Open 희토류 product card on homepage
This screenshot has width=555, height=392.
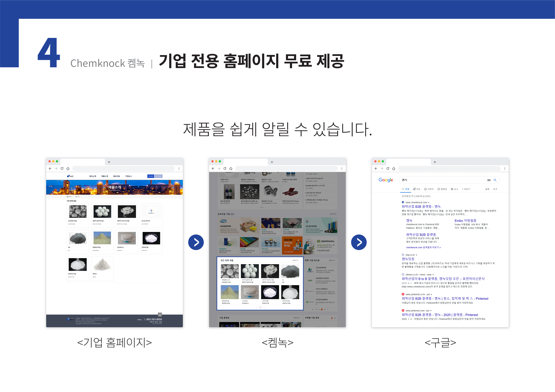[102, 268]
